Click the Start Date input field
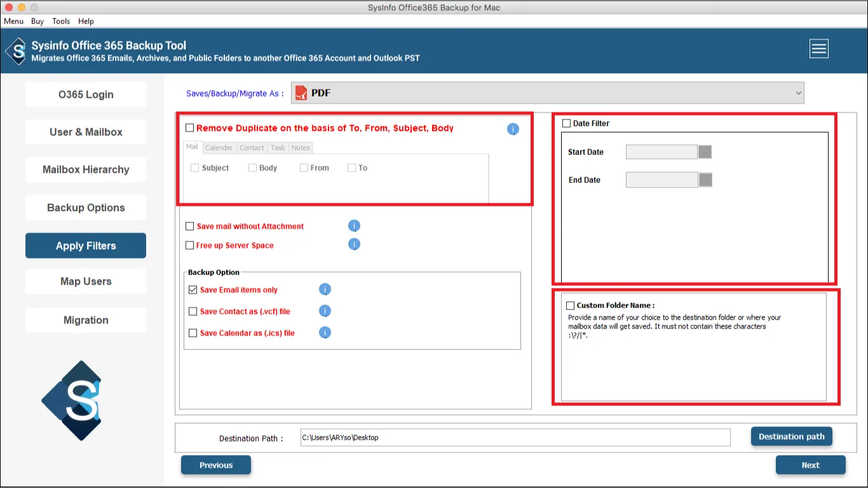The height and width of the screenshot is (488, 868). [x=661, y=152]
